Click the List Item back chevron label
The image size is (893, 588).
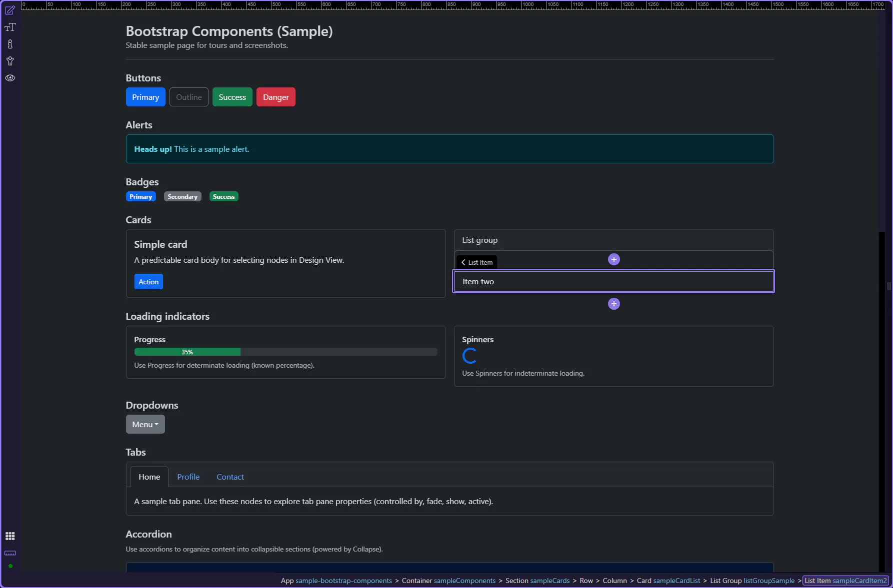pyautogui.click(x=476, y=262)
